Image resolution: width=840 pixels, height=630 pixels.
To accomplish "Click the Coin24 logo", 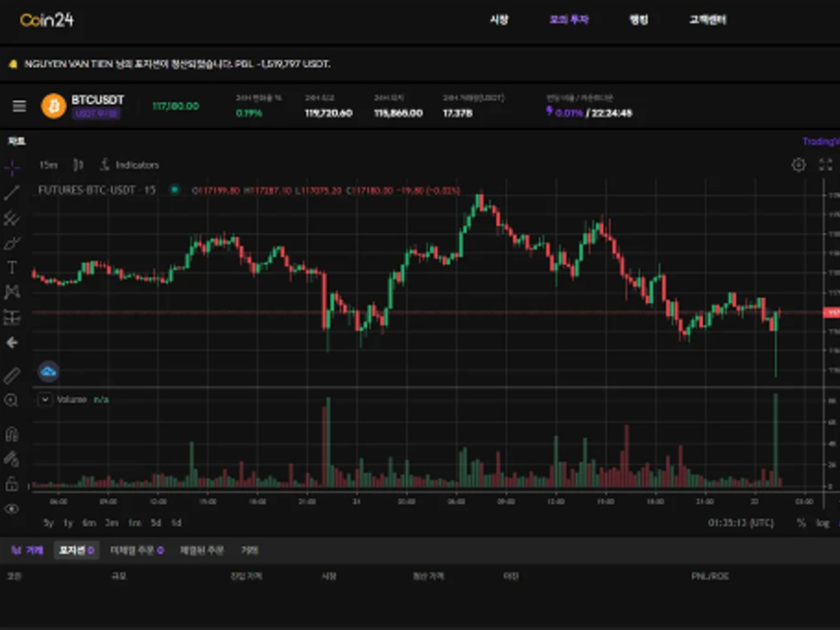I will pyautogui.click(x=46, y=20).
